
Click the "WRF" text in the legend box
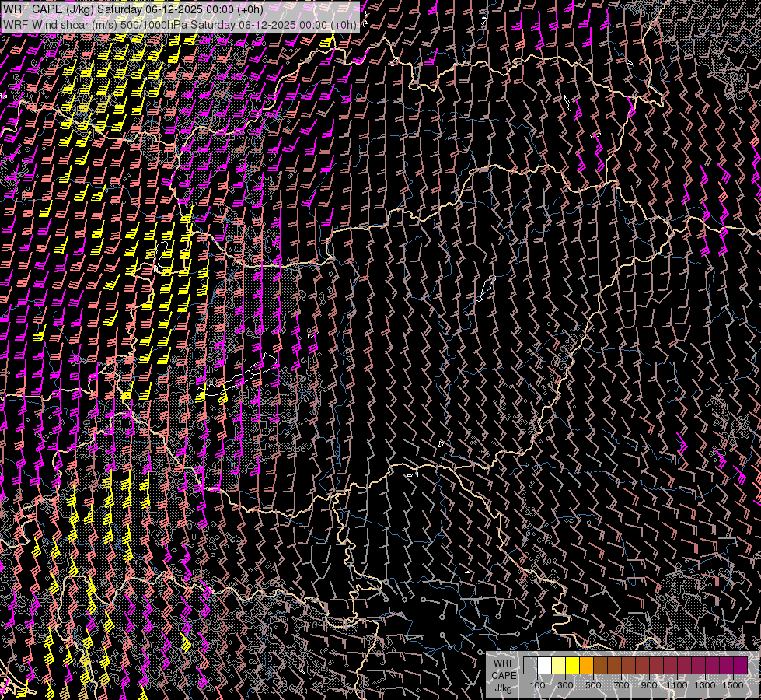point(504,663)
